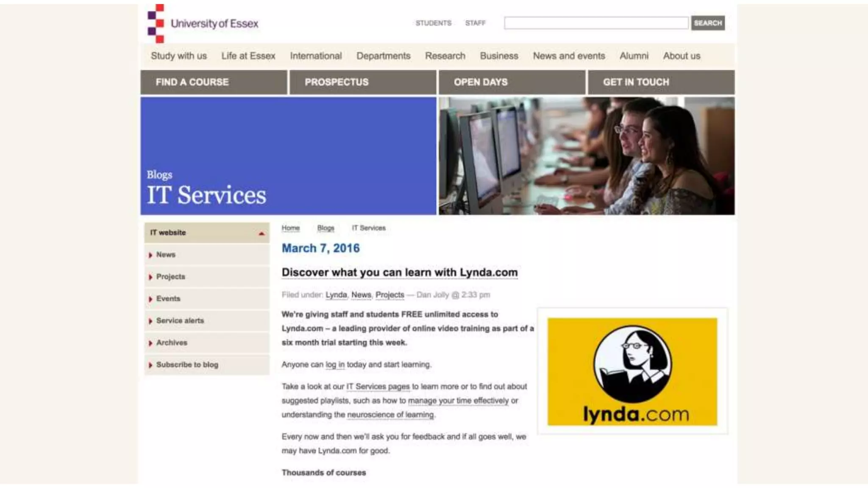
Task: Click the PROSPECTUS button
Action: click(363, 82)
